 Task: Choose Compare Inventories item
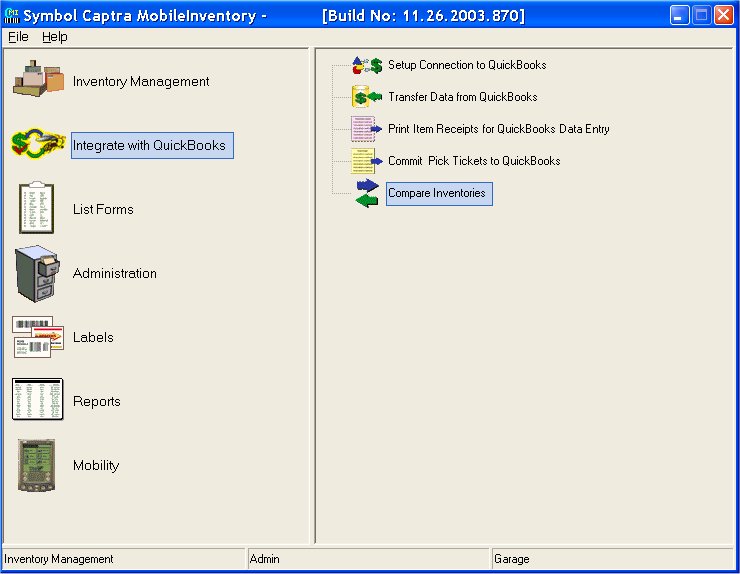pos(439,194)
